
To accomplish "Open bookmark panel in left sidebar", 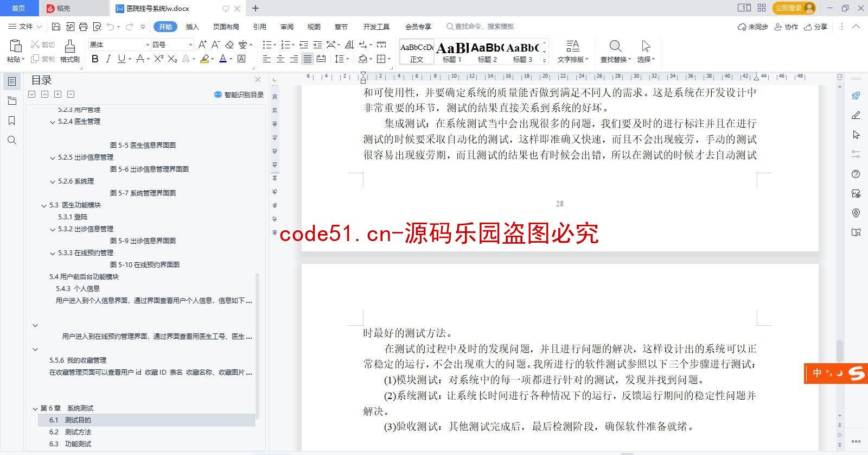I will (x=12, y=121).
